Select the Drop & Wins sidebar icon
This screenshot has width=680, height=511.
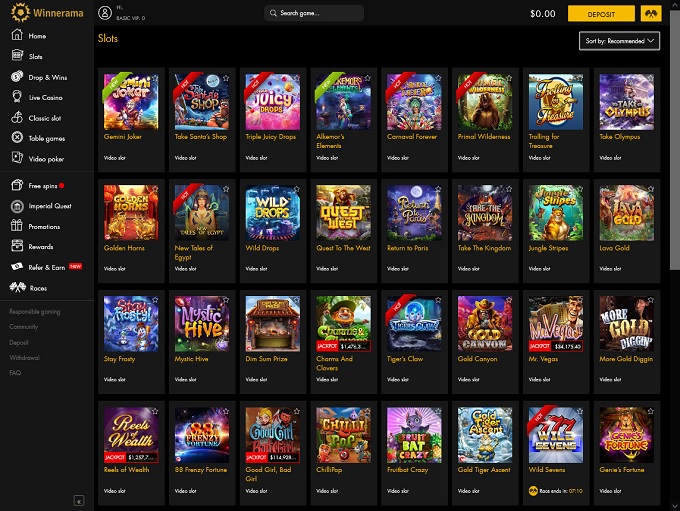[17, 77]
